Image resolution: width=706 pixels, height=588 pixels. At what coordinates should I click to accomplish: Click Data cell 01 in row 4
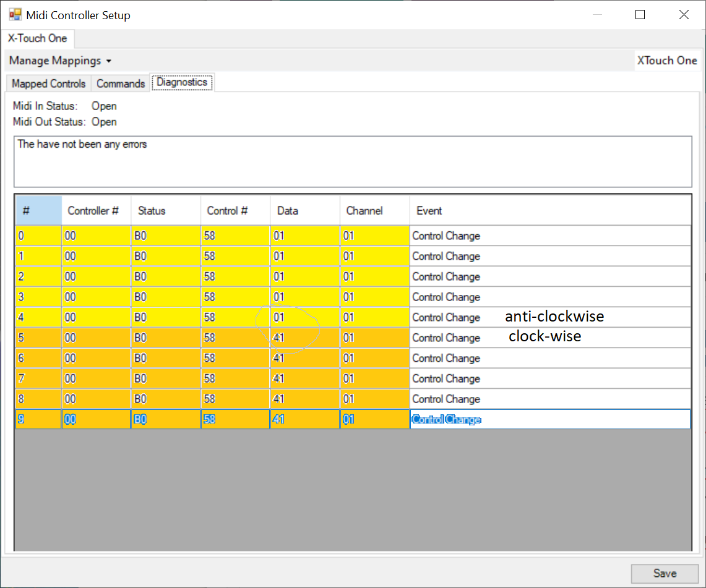click(305, 317)
